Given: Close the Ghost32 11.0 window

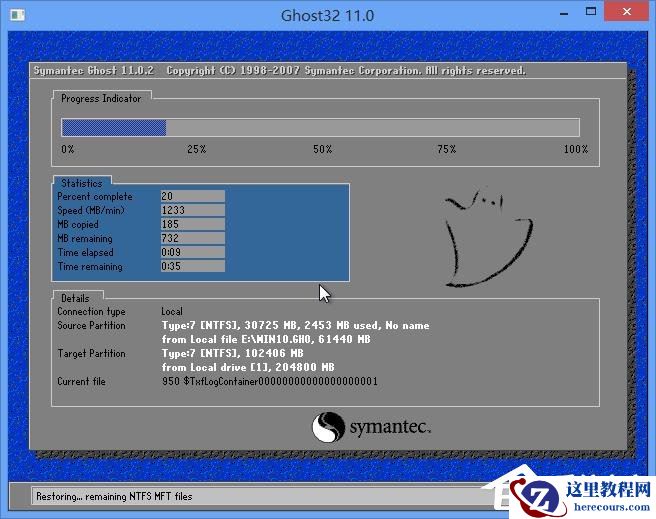Looking at the screenshot, I should (626, 11).
